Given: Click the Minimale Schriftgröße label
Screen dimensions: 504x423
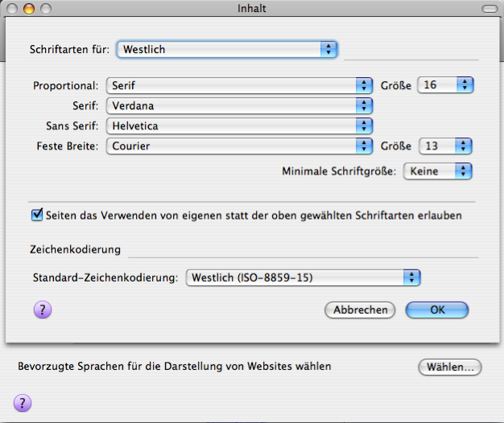Looking at the screenshot, I should click(x=339, y=171).
